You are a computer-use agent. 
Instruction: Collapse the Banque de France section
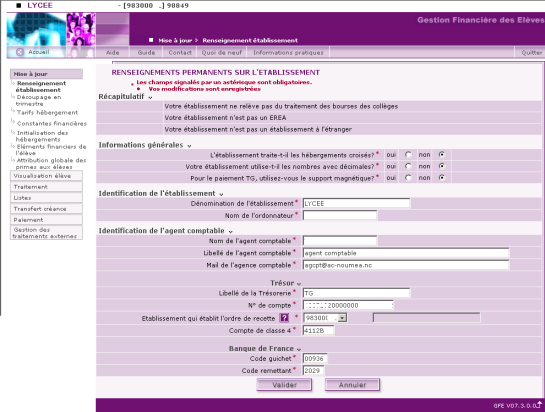[299, 349]
